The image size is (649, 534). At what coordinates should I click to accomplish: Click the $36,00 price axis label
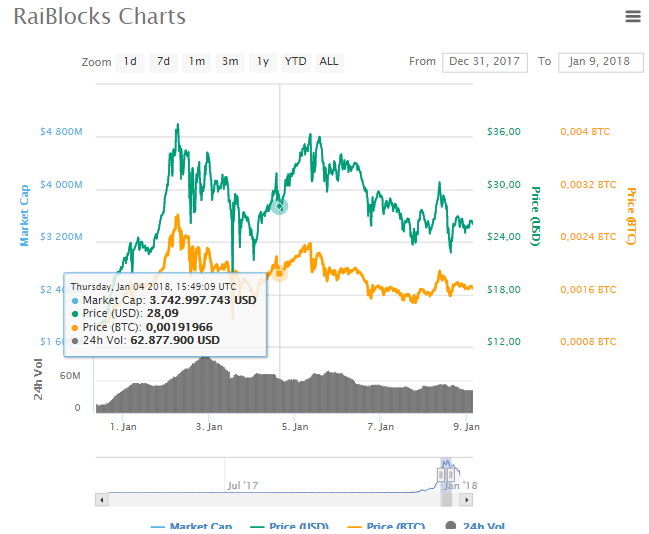pos(504,132)
